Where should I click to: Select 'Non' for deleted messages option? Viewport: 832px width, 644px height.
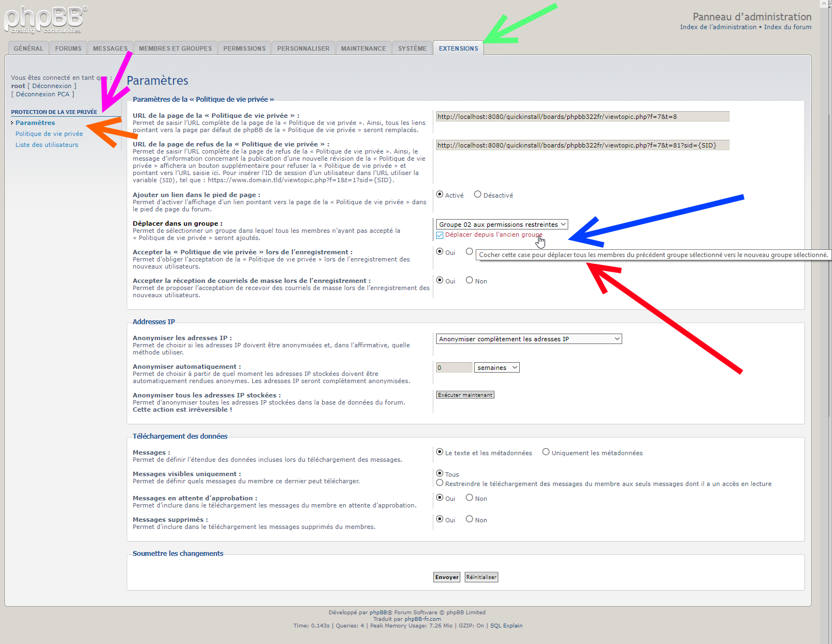470,519
